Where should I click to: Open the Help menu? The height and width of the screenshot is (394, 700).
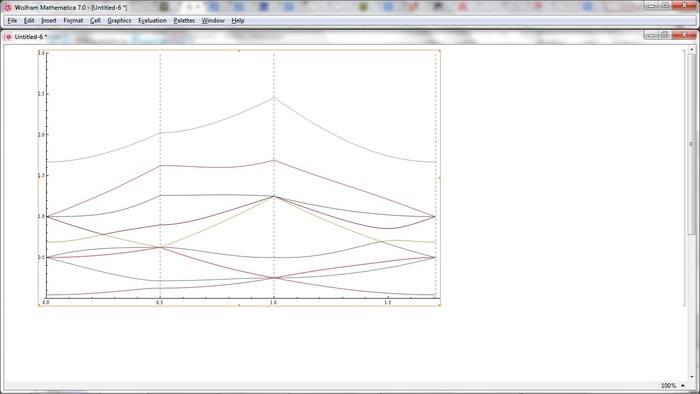point(238,21)
